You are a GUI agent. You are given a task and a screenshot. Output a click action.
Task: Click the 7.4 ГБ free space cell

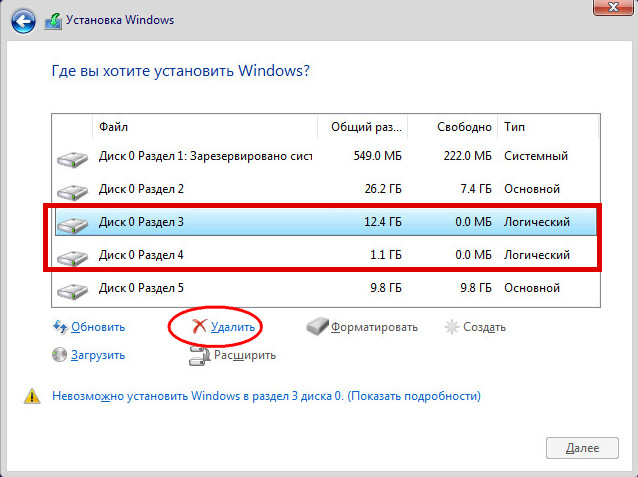(x=476, y=189)
